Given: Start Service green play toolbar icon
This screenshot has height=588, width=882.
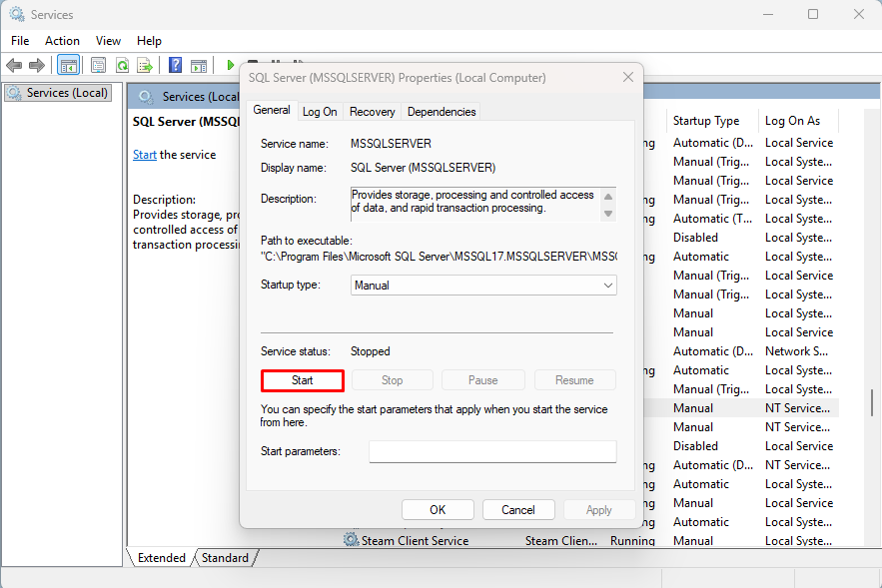Looking at the screenshot, I should pyautogui.click(x=230, y=65).
